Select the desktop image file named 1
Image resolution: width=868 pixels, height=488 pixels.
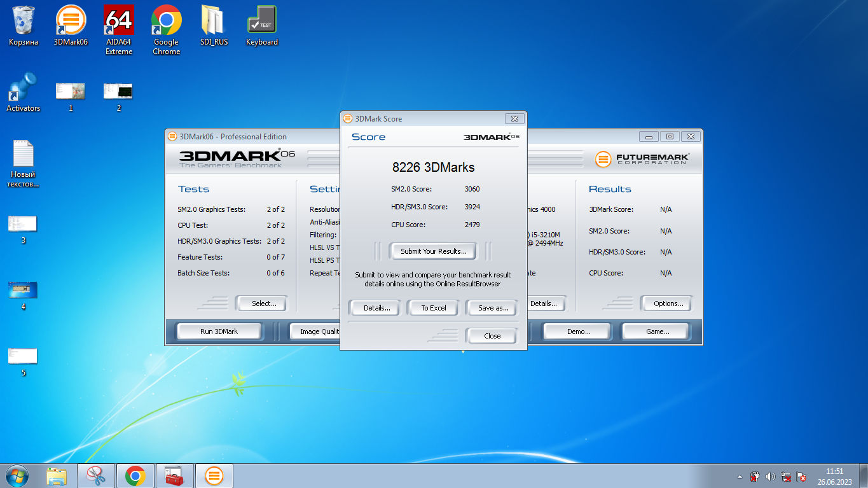tap(71, 97)
